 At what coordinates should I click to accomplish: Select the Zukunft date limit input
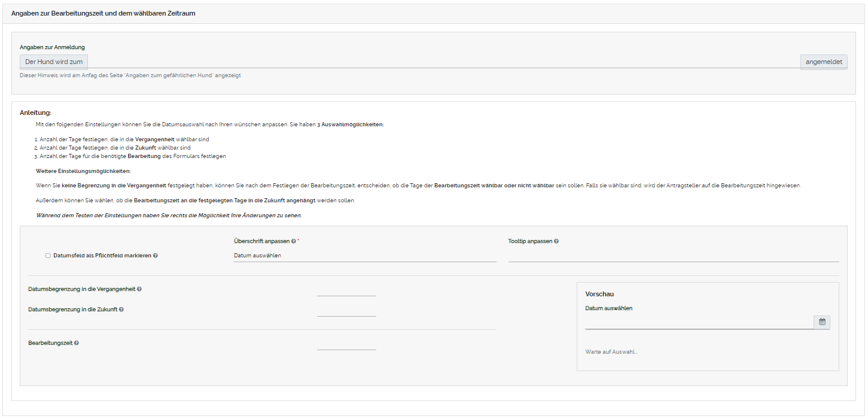346,310
